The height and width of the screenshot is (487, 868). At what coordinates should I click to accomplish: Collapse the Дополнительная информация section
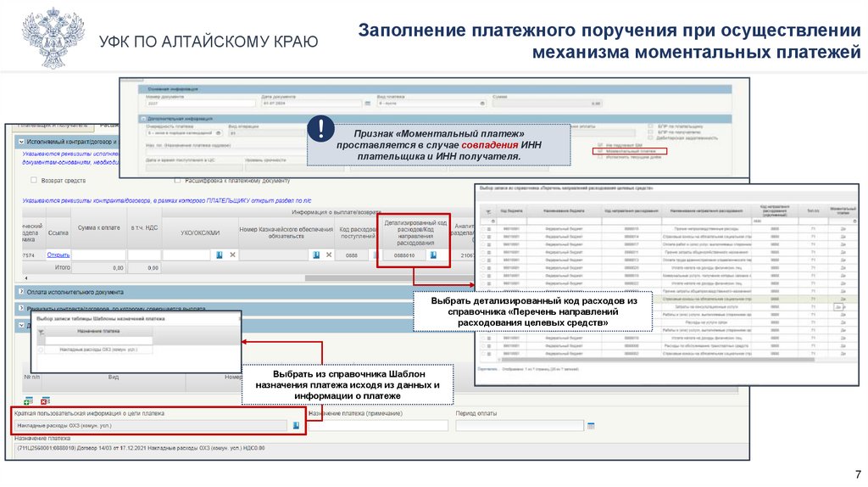coord(143,119)
